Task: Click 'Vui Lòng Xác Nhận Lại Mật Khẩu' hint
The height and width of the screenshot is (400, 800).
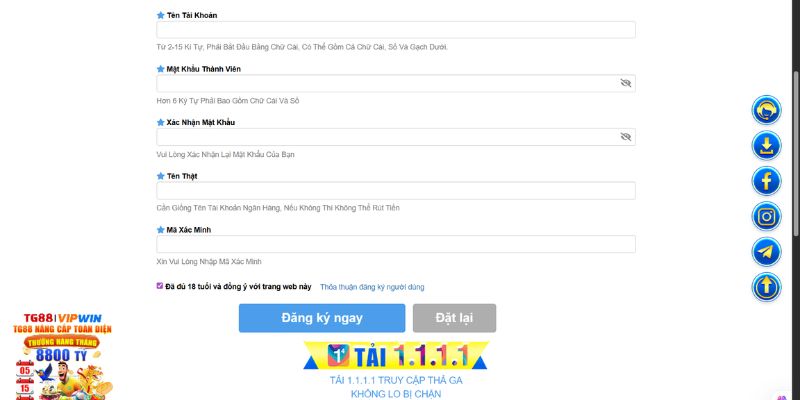Action: [226, 155]
